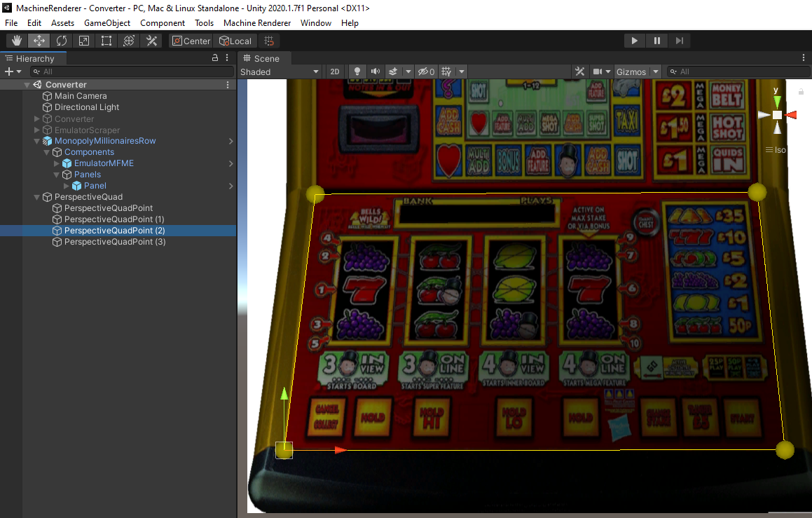Select PerspectiveQuadPoint (3) in Hierarchy
This screenshot has height=518, width=812.
point(115,242)
